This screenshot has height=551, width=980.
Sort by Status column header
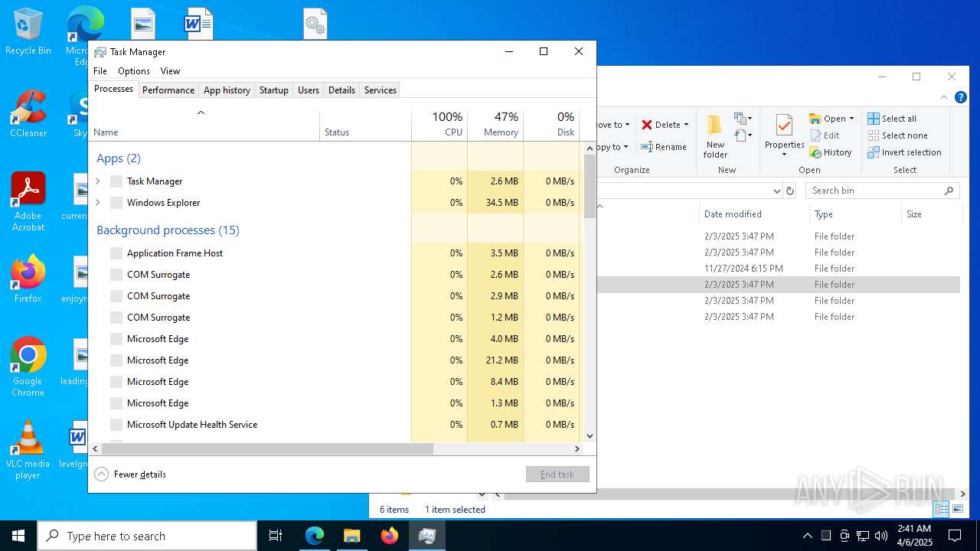point(365,125)
